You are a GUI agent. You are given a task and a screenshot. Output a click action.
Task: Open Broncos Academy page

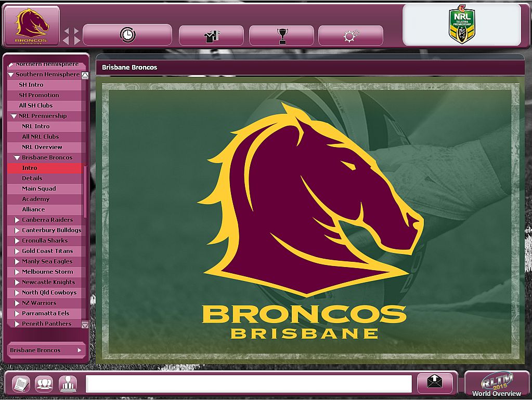pyautogui.click(x=44, y=199)
